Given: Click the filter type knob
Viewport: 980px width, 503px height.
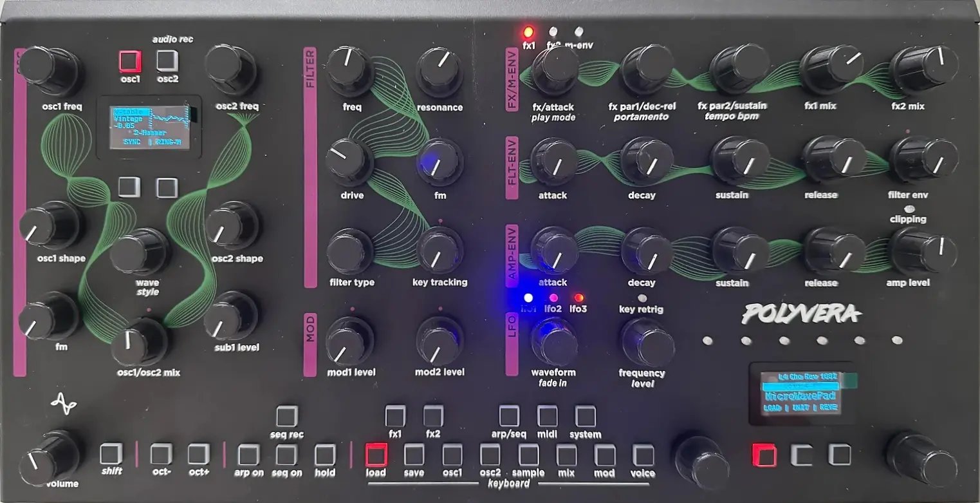Looking at the screenshot, I should click(x=350, y=251).
